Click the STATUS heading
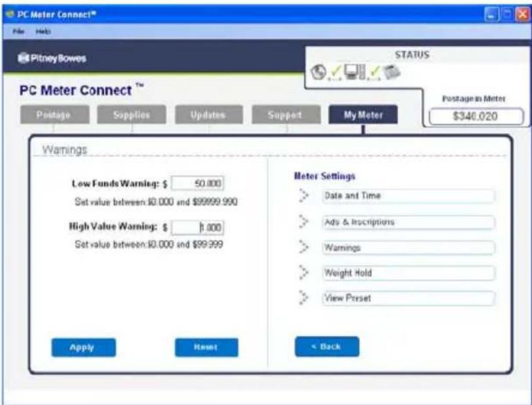Viewport: 532px width, 405px height. click(x=412, y=54)
